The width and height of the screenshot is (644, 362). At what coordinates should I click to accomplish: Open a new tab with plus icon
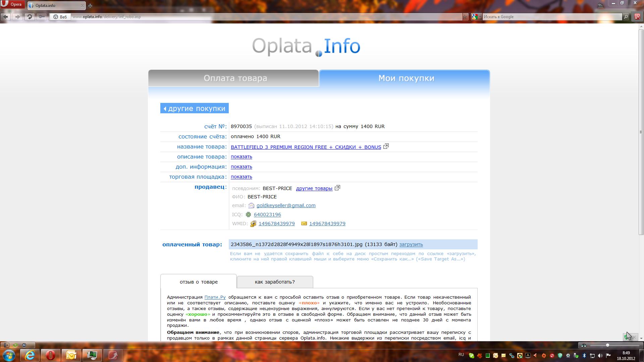coord(90,6)
